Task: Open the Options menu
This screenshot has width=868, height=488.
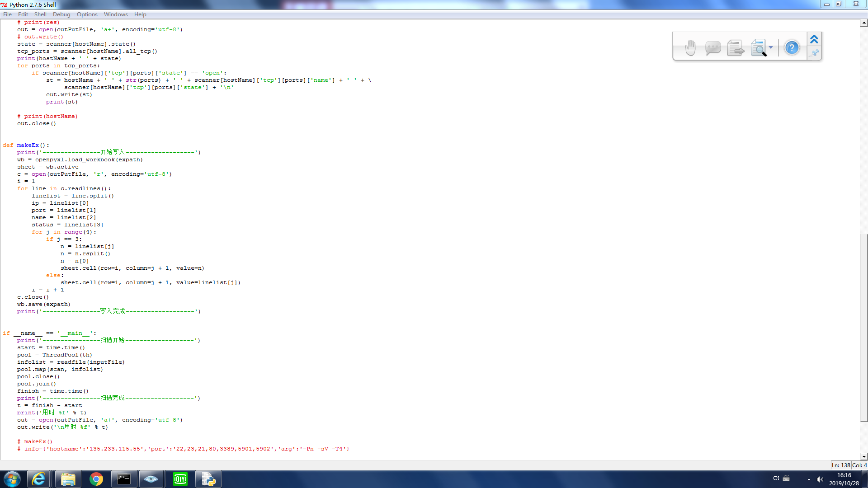Action: pos(87,14)
